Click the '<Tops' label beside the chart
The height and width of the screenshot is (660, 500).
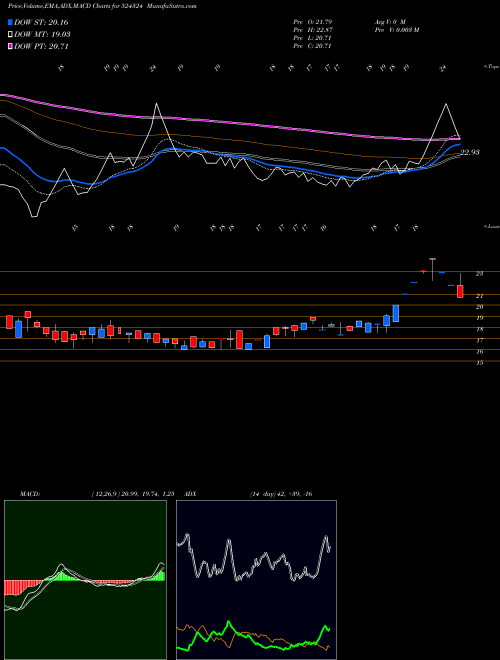click(491, 67)
